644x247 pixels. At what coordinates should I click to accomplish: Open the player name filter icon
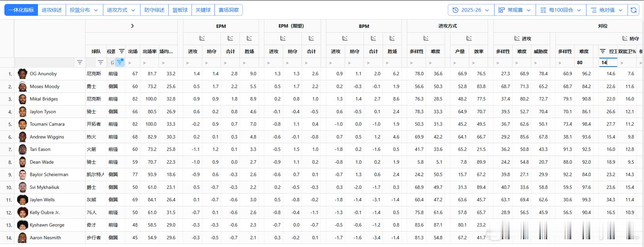(79, 62)
